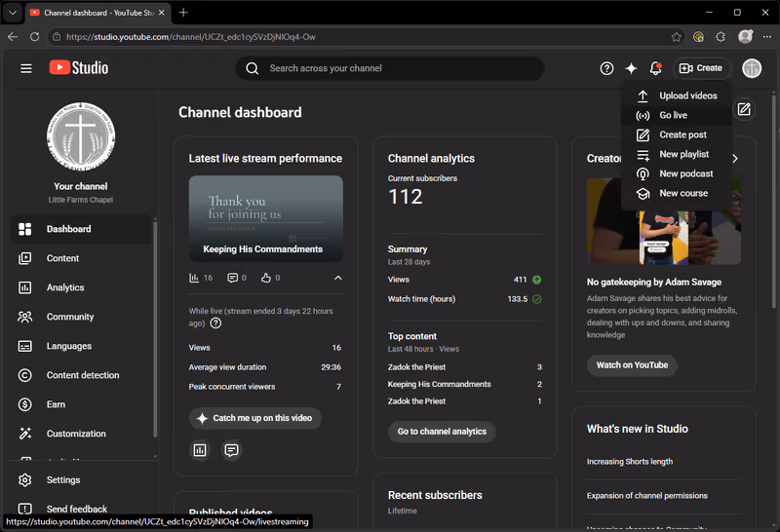Click Catch me up on this video
780x532 pixels.
tap(254, 418)
